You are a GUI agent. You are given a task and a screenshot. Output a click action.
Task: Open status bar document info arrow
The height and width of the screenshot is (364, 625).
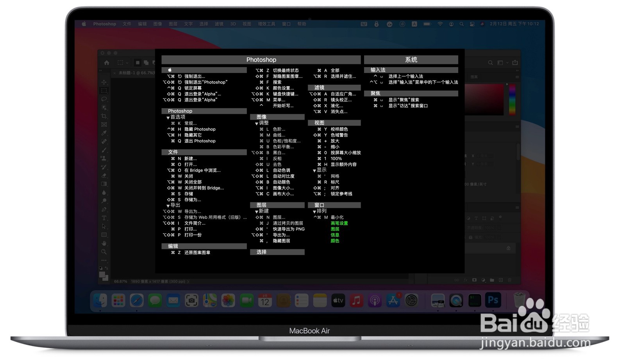pyautogui.click(x=188, y=281)
